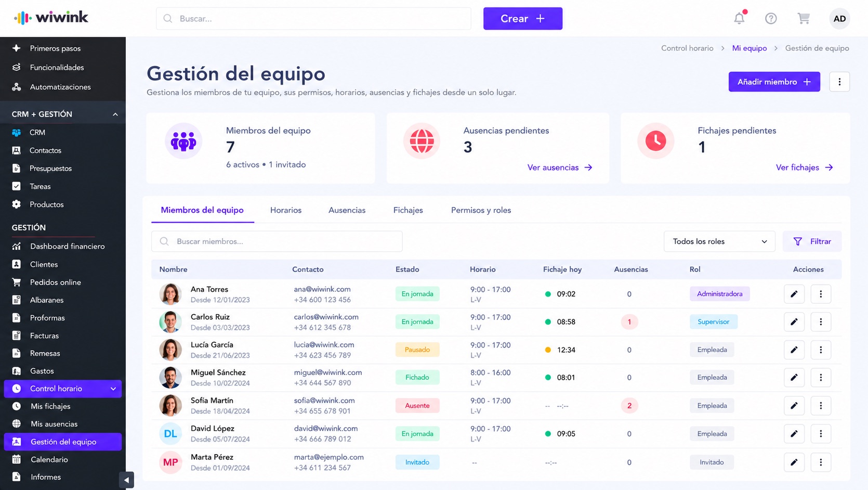Collapse the CRM + GESTIÓN section
Image resolution: width=868 pixels, height=490 pixels.
115,114
